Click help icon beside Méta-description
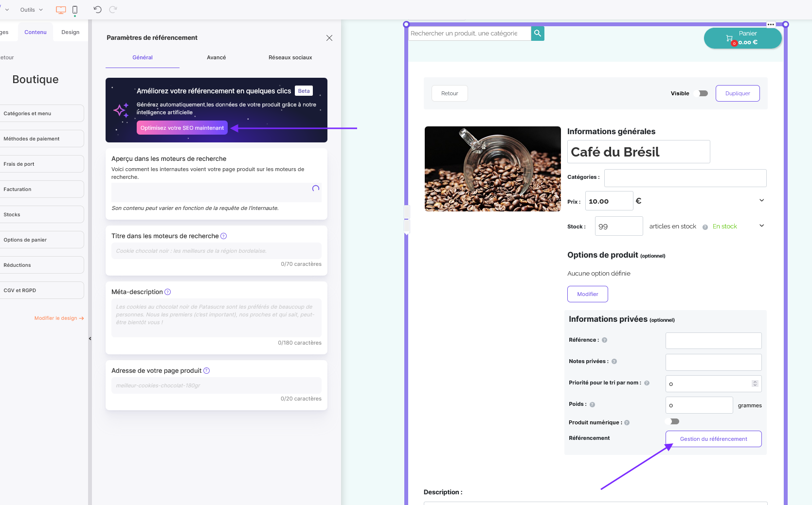Screen dimensions: 812x505 [x=168, y=292]
